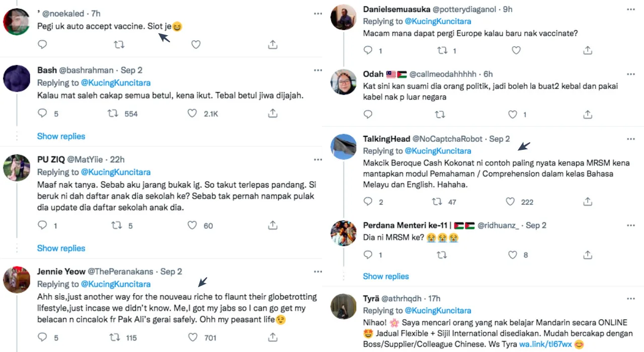The image size is (644, 352).
Task: Like the @noekaled vaccine tweet
Action: coord(196,45)
